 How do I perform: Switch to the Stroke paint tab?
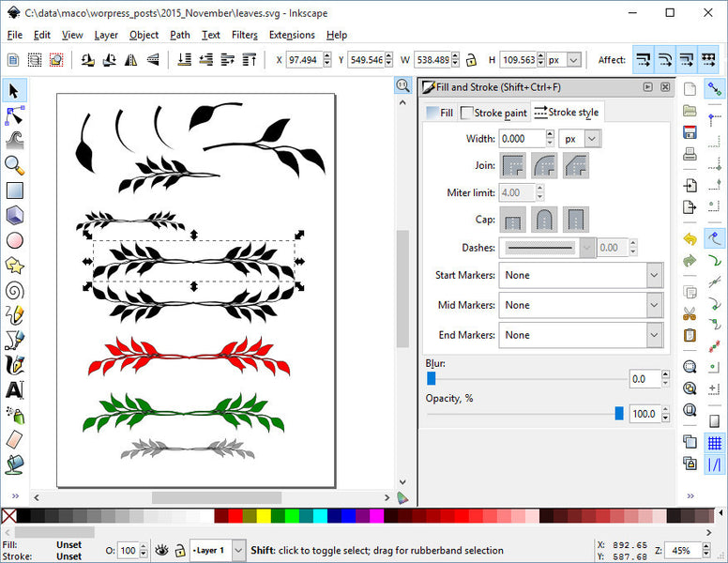coord(493,113)
